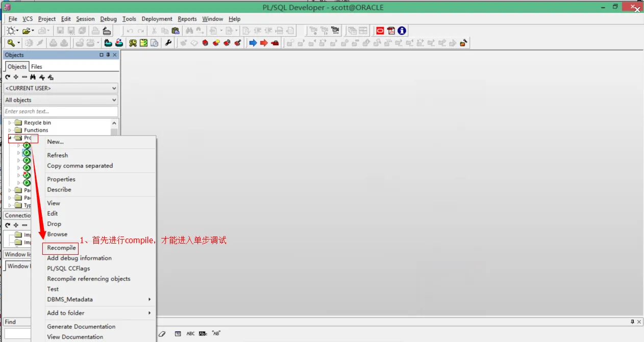Close the Objects panel
Image resolution: width=644 pixels, height=342 pixels.
(x=115, y=55)
